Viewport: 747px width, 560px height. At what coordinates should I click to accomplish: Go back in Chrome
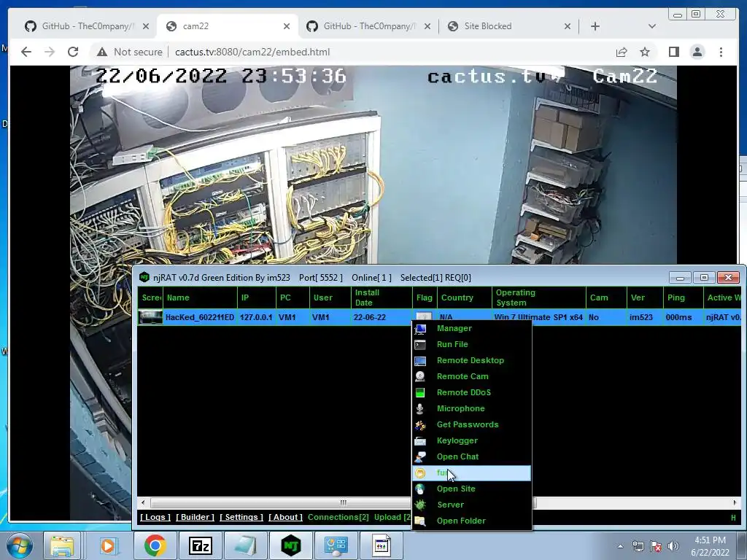click(x=26, y=52)
